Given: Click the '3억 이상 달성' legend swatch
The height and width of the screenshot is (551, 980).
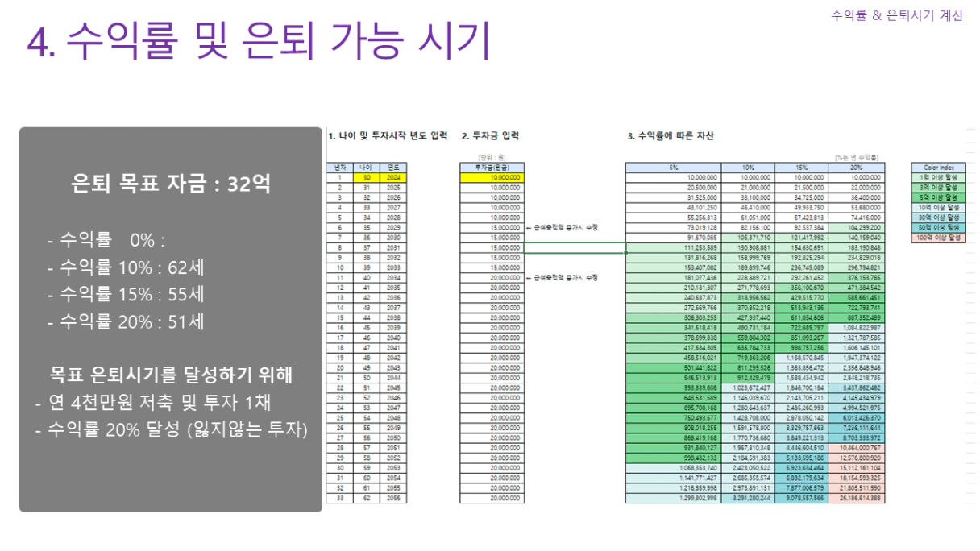Looking at the screenshot, I should pos(938,187).
